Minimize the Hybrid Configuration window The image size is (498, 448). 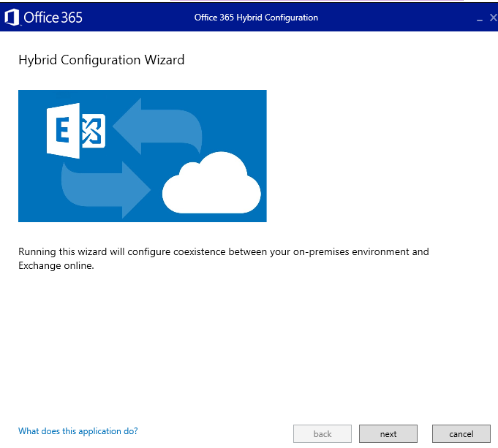click(x=480, y=18)
